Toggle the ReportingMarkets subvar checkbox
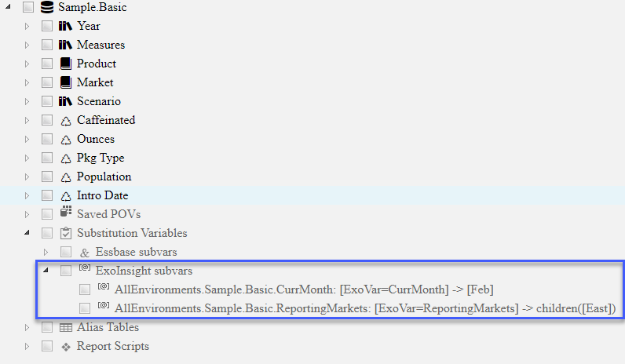625x364 pixels. pos(85,308)
